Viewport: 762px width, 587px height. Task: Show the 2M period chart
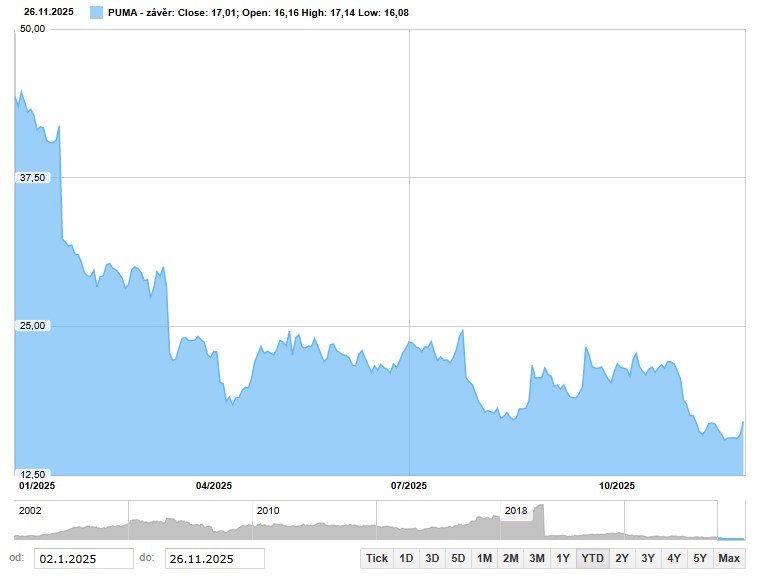pos(510,558)
